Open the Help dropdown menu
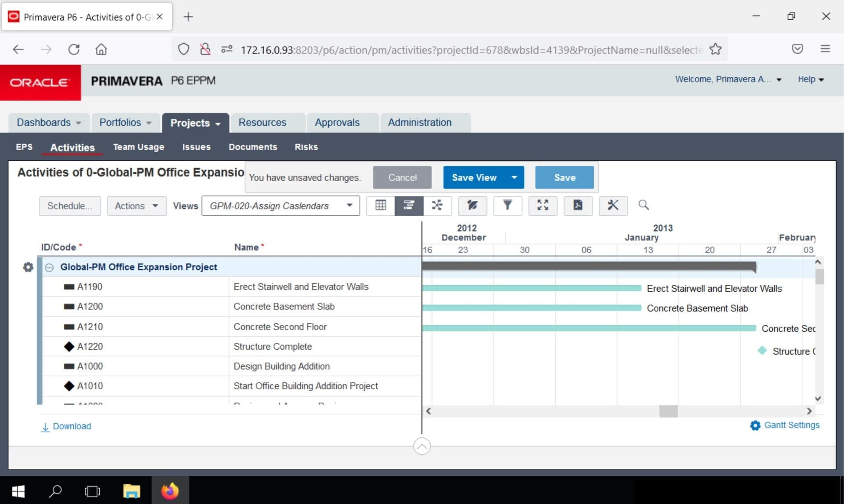 811,80
